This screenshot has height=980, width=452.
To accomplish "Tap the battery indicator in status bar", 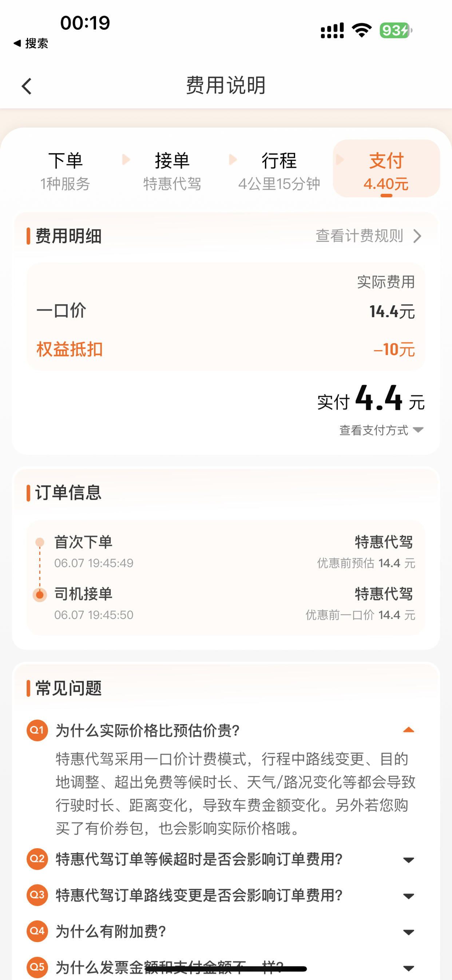I will (x=396, y=31).
